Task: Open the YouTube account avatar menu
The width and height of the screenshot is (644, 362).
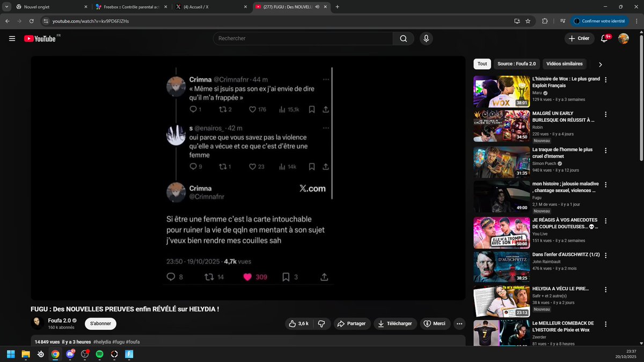Action: click(x=624, y=39)
